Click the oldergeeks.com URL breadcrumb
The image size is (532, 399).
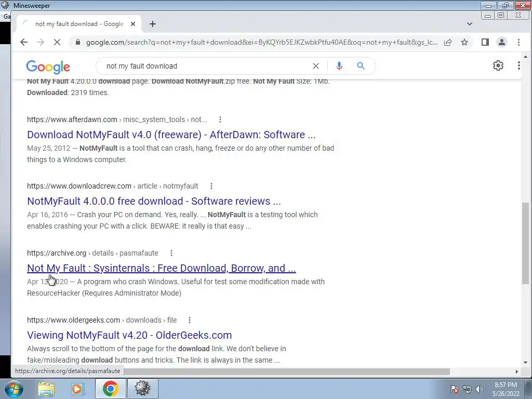pos(102,320)
